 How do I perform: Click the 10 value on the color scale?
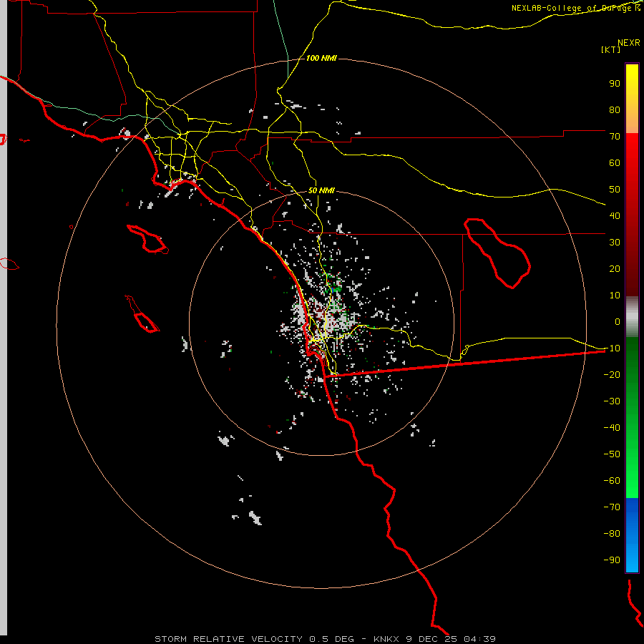pos(615,296)
